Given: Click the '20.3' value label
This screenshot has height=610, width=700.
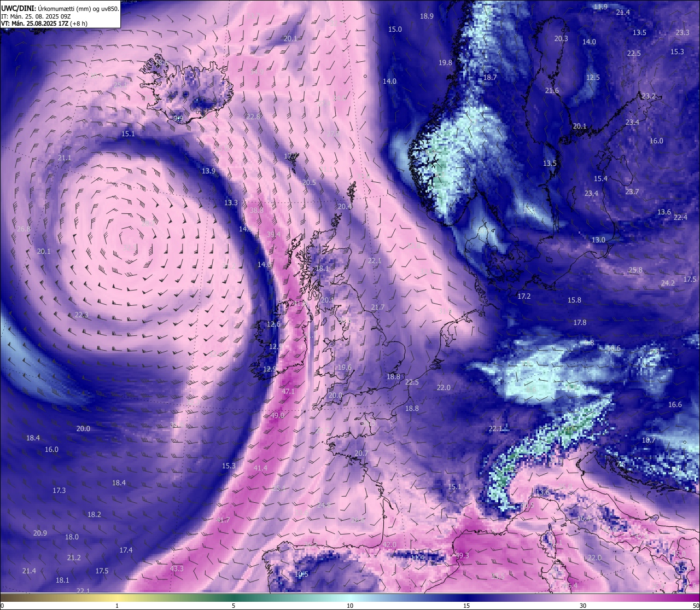Looking at the screenshot, I should pyautogui.click(x=561, y=39).
